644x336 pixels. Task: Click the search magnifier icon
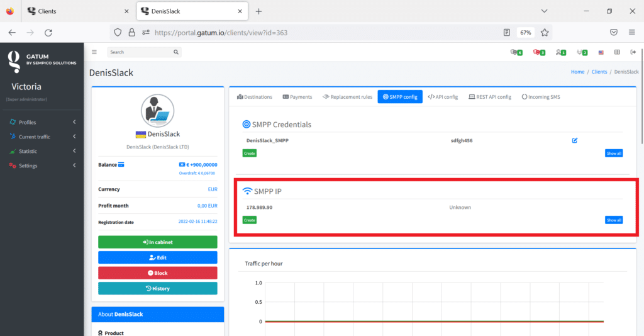tap(176, 52)
